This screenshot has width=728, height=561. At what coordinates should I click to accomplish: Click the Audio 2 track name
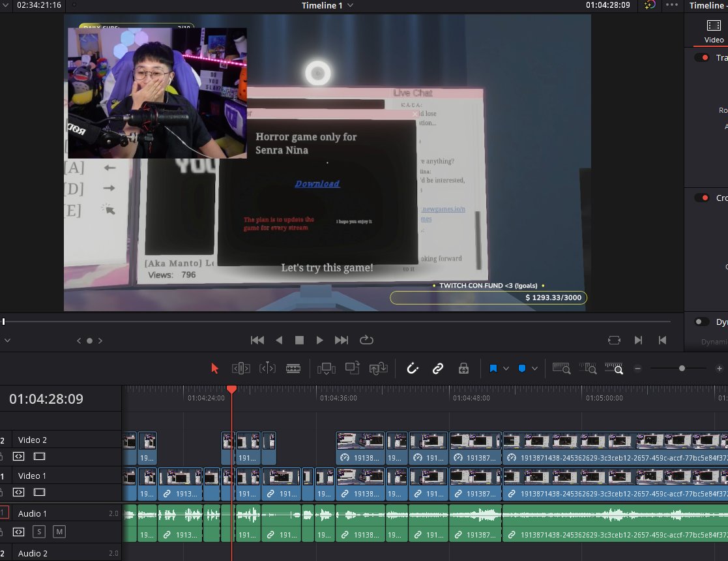(x=33, y=553)
